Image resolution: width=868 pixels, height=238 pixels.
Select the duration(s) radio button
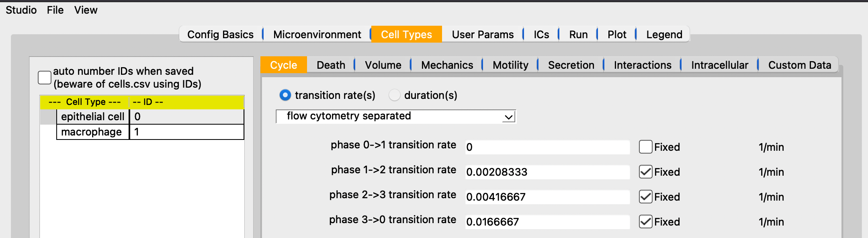395,95
